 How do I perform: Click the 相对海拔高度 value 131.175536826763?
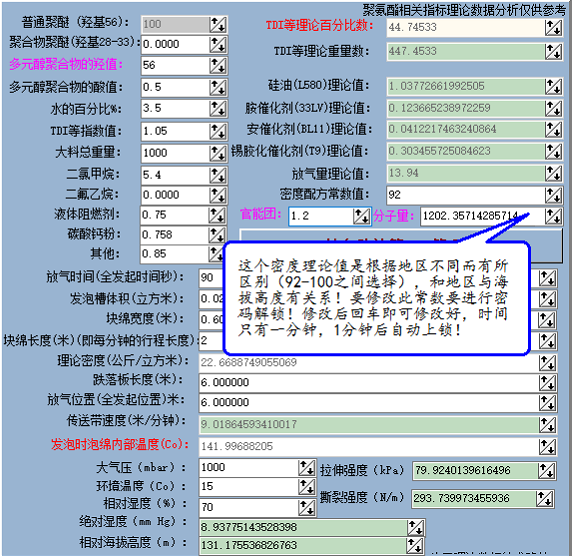(x=249, y=545)
